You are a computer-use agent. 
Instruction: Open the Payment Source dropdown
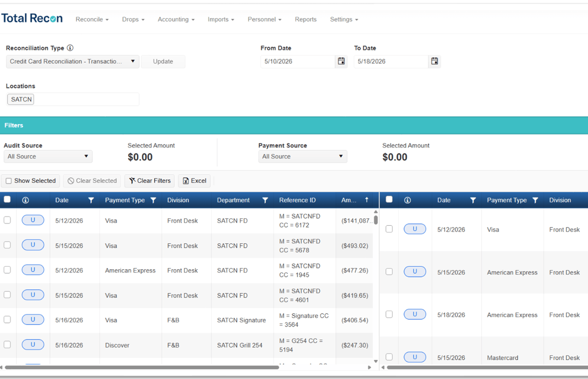[302, 156]
